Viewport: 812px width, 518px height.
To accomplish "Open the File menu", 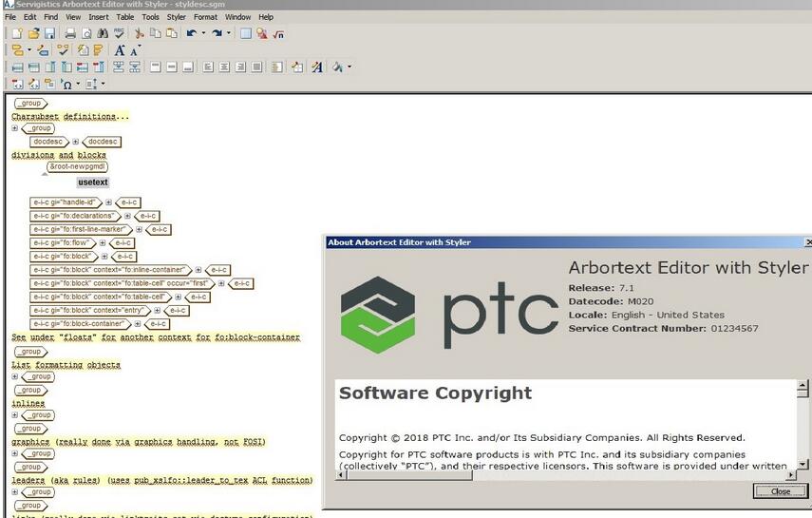I will click(x=10, y=17).
